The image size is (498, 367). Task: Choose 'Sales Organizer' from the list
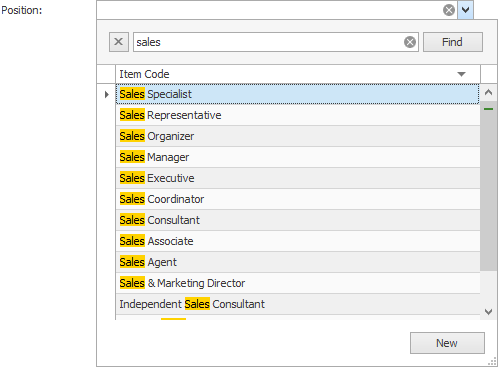(x=298, y=136)
